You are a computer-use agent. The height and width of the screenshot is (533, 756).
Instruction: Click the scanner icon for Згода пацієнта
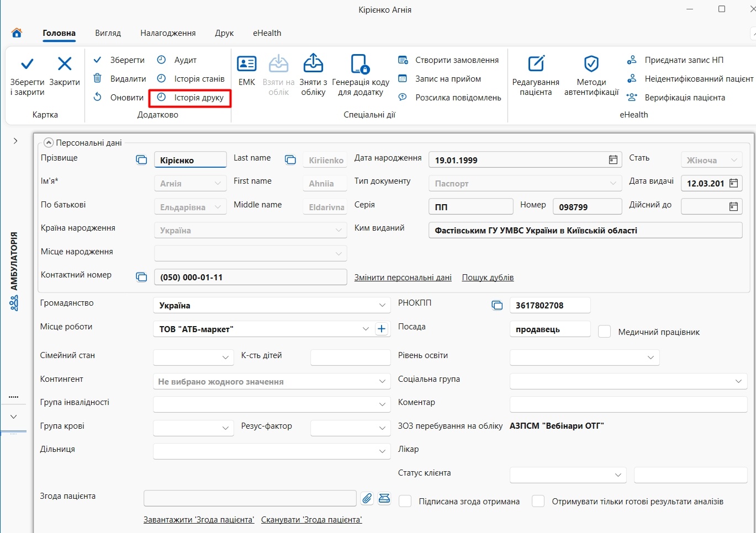[384, 498]
